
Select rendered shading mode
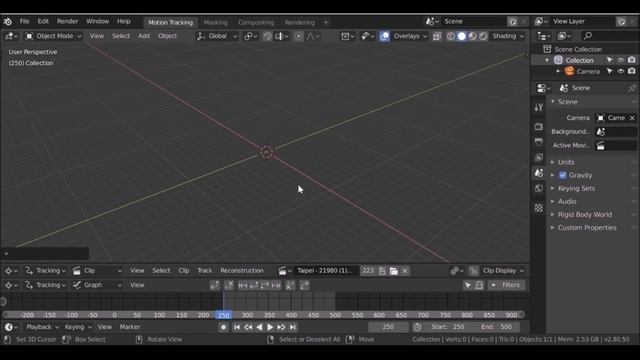click(483, 36)
